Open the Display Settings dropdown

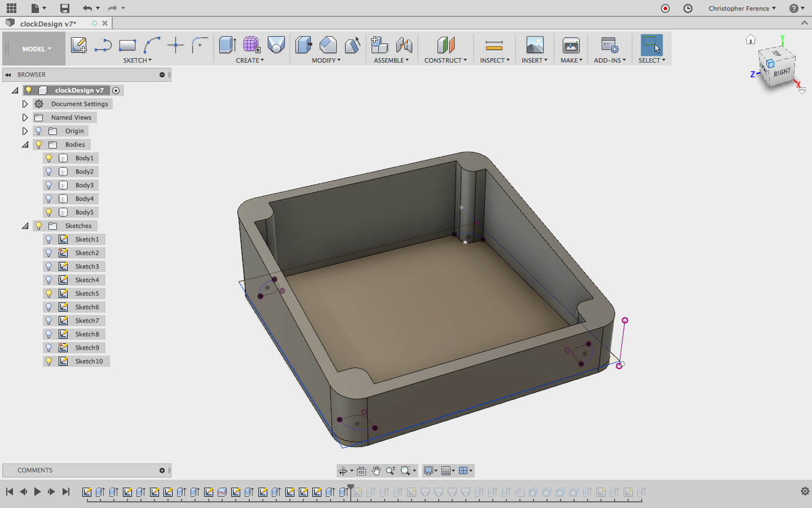point(431,471)
